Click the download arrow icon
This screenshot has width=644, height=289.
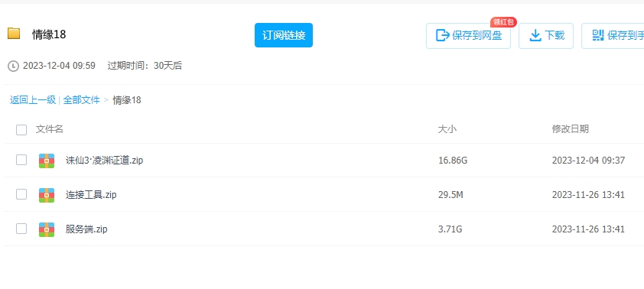pyautogui.click(x=535, y=36)
